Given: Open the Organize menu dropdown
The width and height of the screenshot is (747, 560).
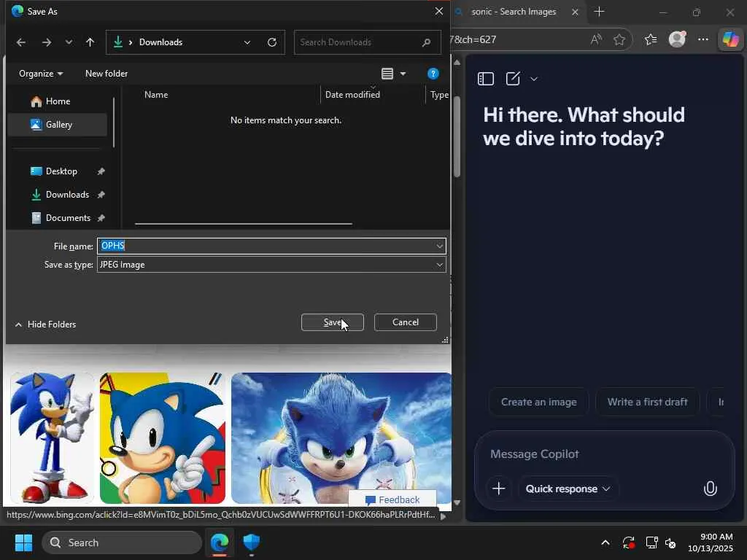Looking at the screenshot, I should click(x=41, y=74).
